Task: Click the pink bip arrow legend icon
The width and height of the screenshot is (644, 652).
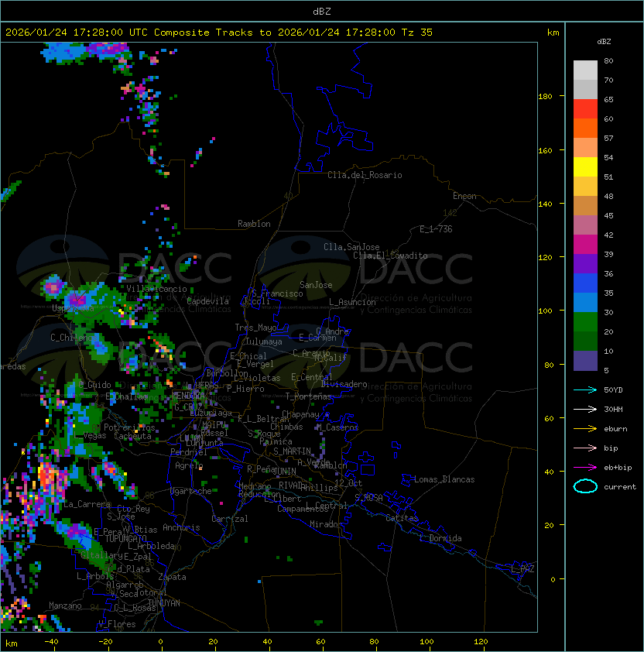Action: pyautogui.click(x=585, y=448)
